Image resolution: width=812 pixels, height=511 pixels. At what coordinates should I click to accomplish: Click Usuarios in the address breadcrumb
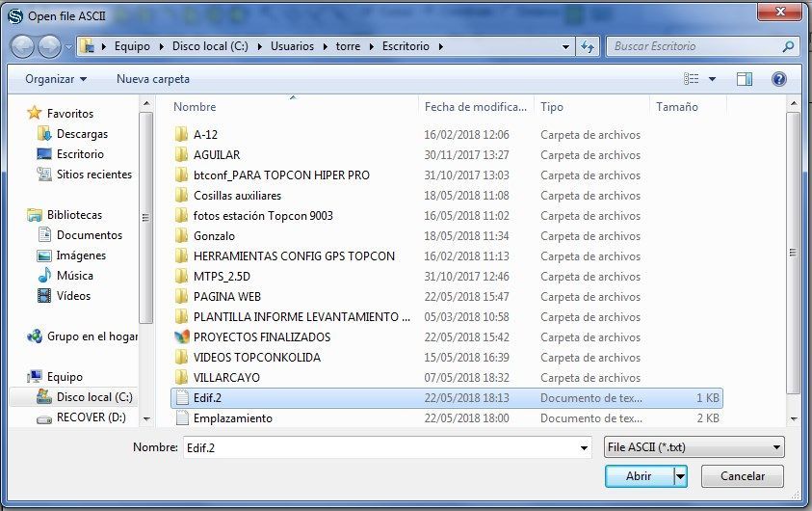click(292, 46)
